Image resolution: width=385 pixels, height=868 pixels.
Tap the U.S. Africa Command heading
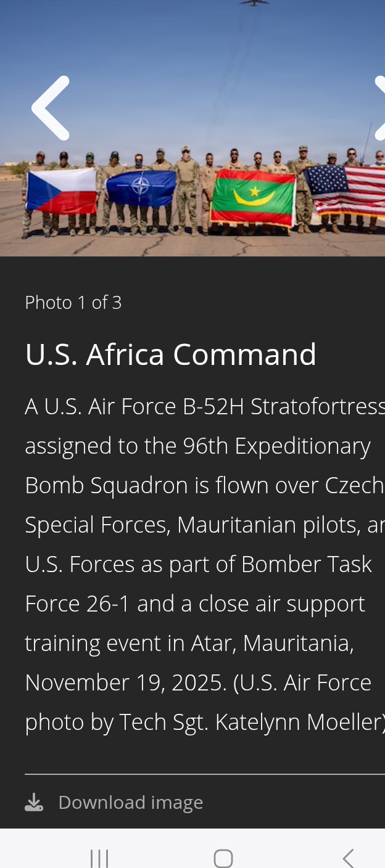pyautogui.click(x=170, y=354)
